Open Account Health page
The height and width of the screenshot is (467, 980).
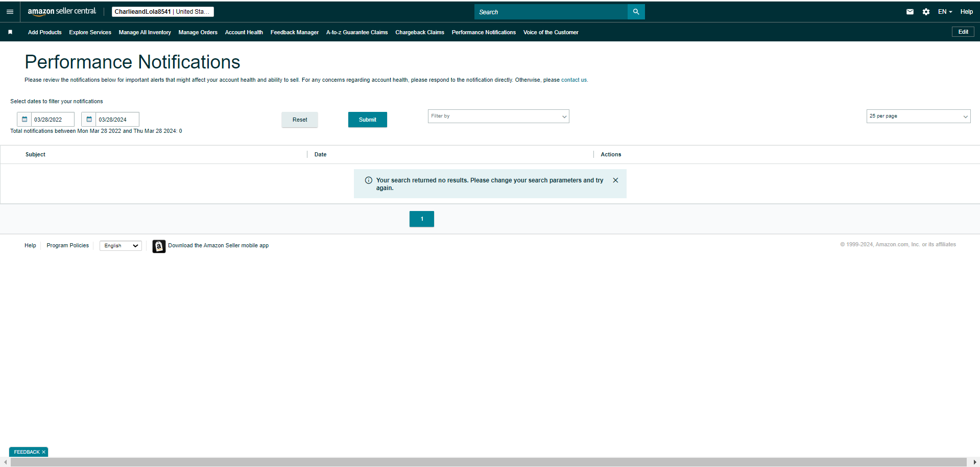pos(244,32)
